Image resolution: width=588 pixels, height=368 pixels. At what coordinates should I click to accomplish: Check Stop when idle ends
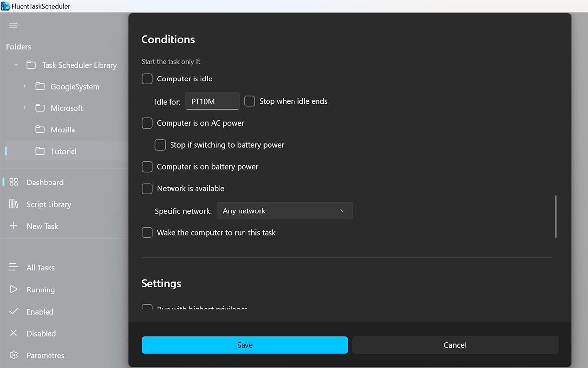tap(249, 101)
